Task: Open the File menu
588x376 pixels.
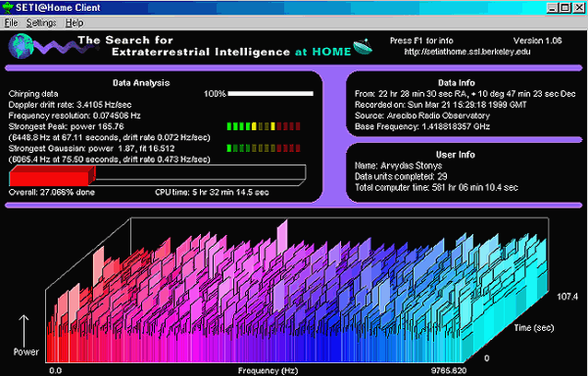Action: 11,23
